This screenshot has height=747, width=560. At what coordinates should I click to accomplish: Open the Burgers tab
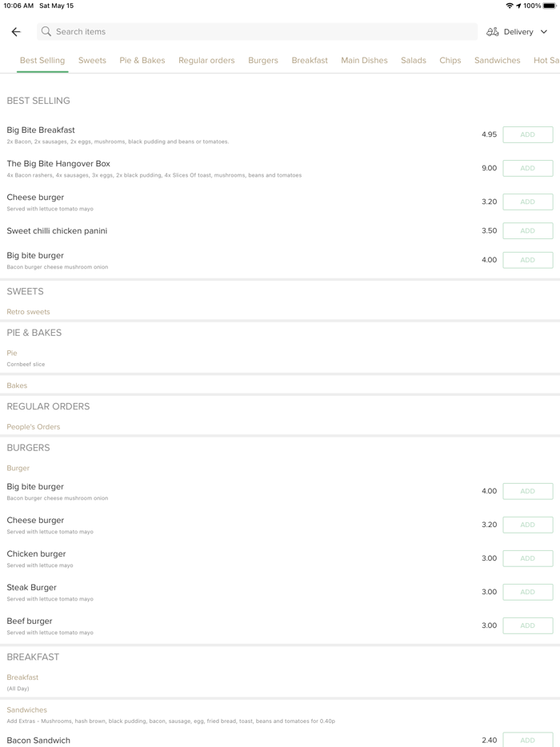tap(263, 60)
